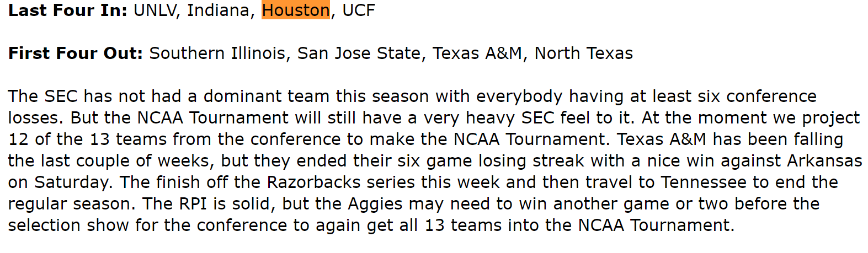Click the word Aggies in the paragraph

click(375, 203)
